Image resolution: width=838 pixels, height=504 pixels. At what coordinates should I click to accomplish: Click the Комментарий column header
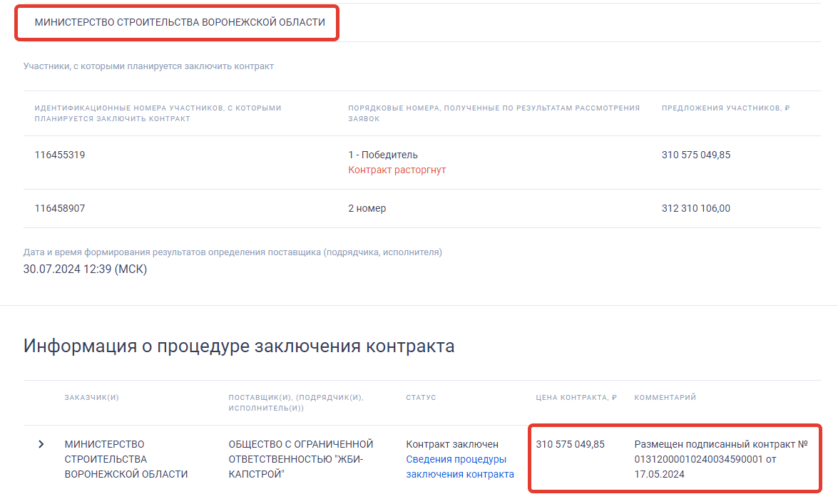(x=665, y=397)
